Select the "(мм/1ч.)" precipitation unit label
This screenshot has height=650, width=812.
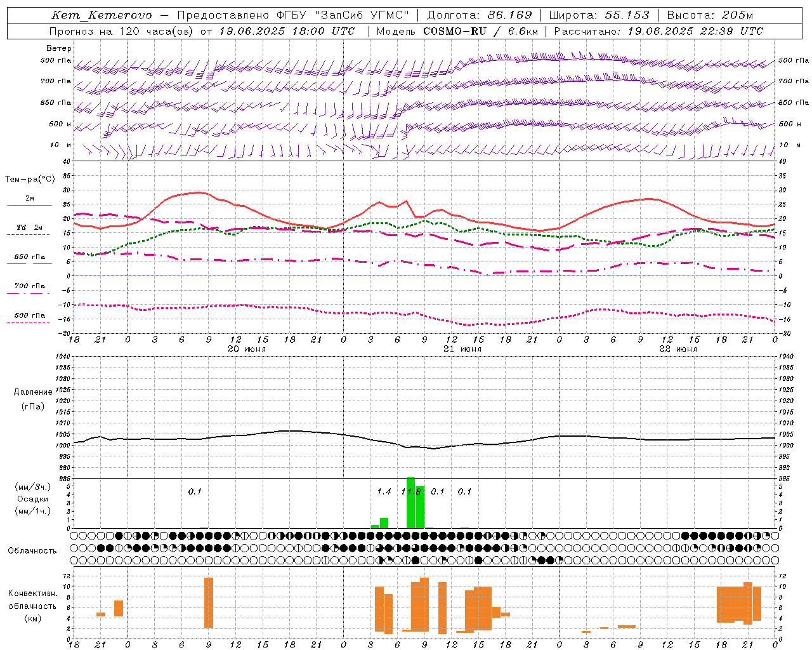tap(32, 511)
